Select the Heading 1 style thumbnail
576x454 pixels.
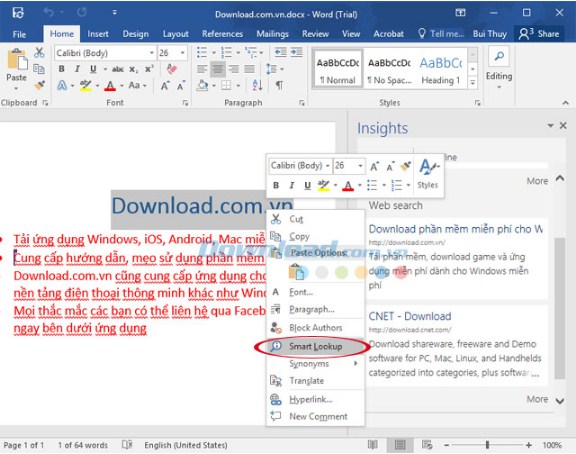coord(440,70)
